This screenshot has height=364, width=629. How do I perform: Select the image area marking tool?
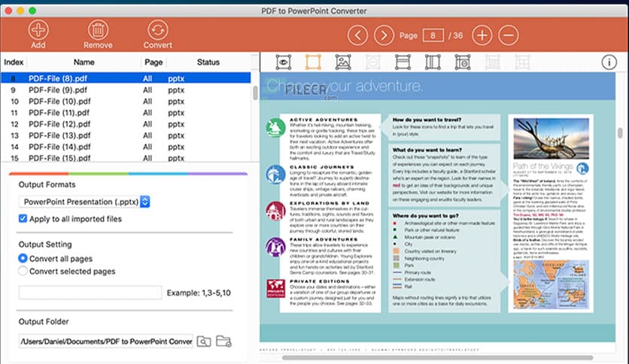(x=343, y=62)
